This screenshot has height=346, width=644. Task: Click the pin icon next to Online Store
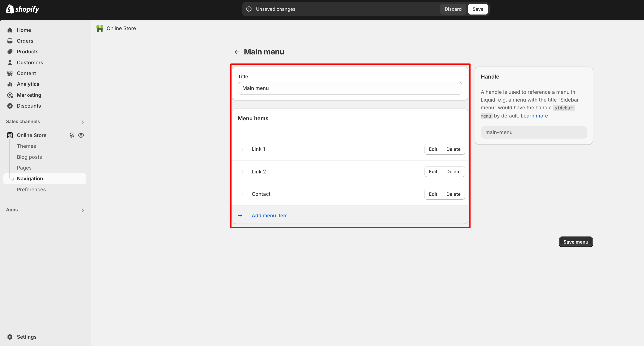[x=72, y=135]
